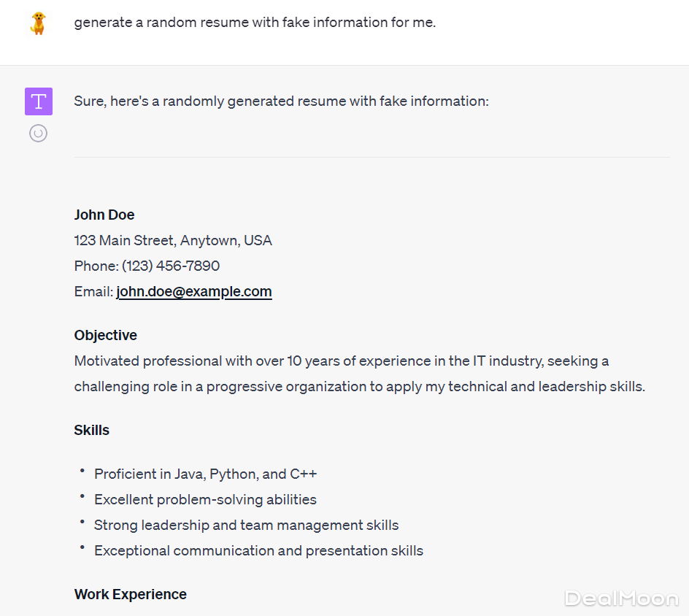Click the circular loading icon under the T
The image size is (689, 616).
[38, 134]
